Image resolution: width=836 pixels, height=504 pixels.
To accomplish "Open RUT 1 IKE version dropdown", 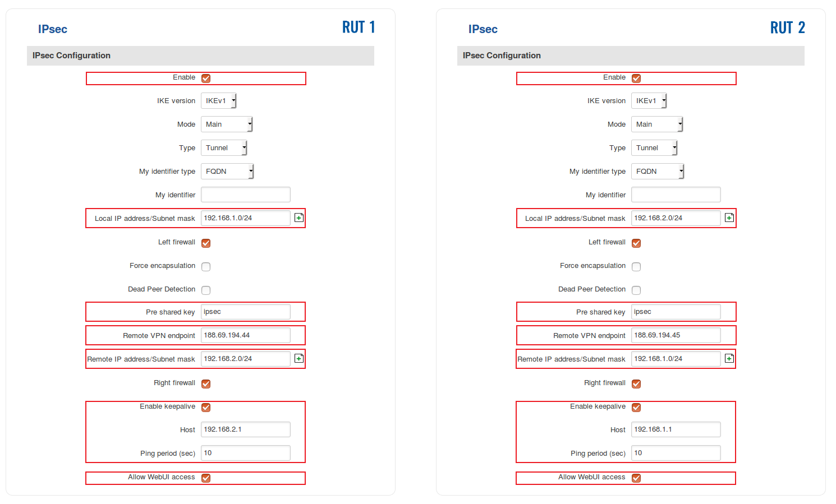I will (x=219, y=101).
